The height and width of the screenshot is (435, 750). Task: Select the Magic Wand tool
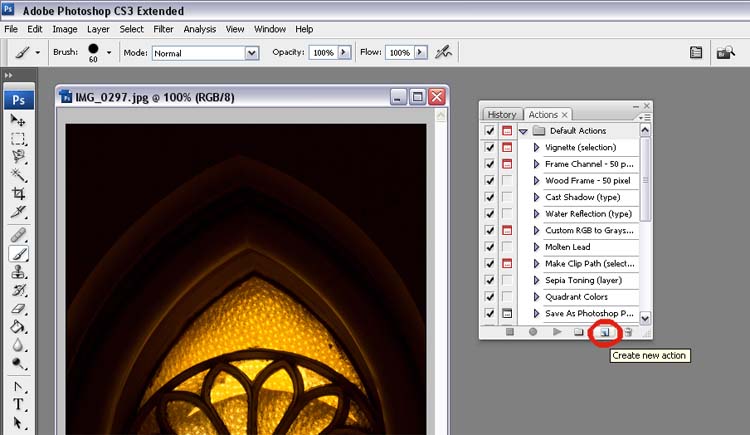[x=18, y=174]
